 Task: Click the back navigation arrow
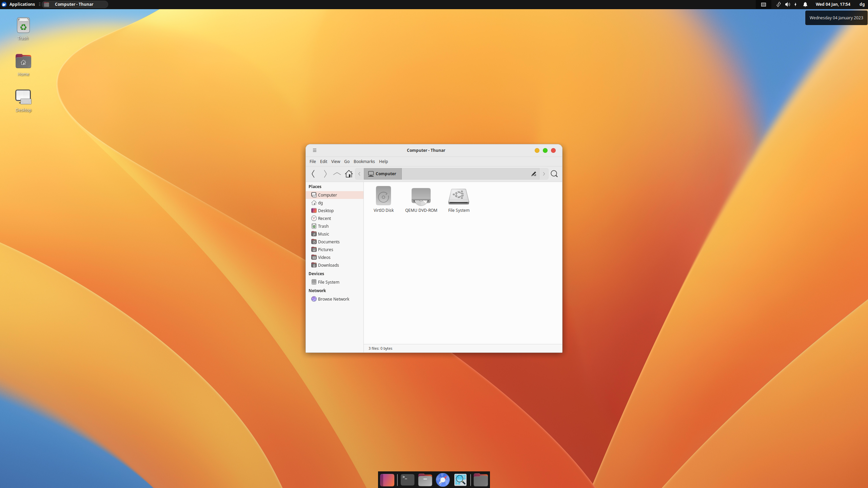(x=314, y=174)
